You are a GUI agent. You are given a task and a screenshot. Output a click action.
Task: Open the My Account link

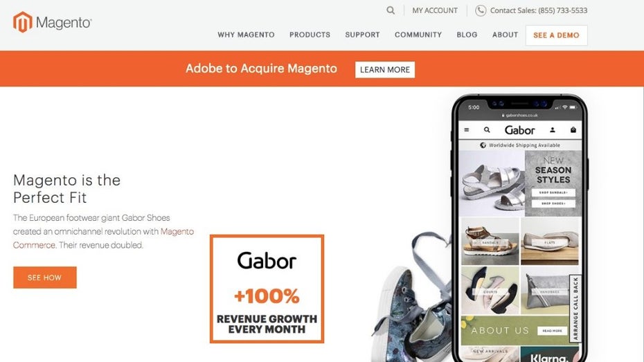click(x=435, y=10)
